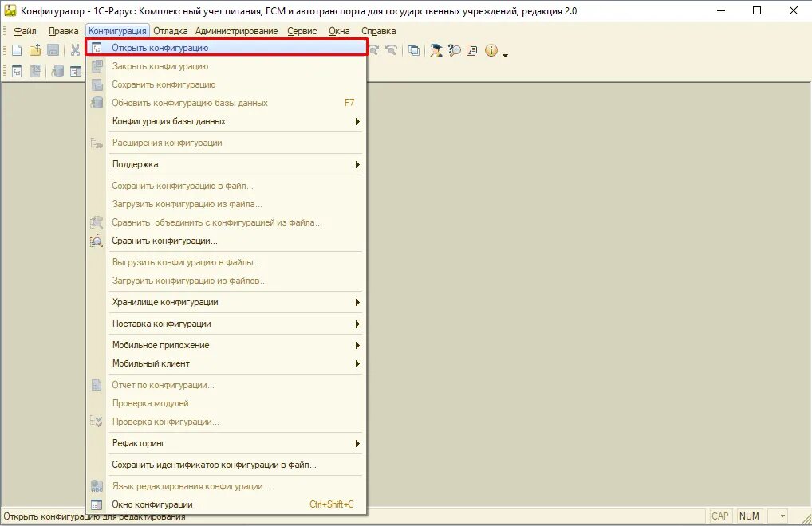This screenshot has width=812, height=526.
Task: Open the Отладка menu
Action: pyautogui.click(x=171, y=31)
